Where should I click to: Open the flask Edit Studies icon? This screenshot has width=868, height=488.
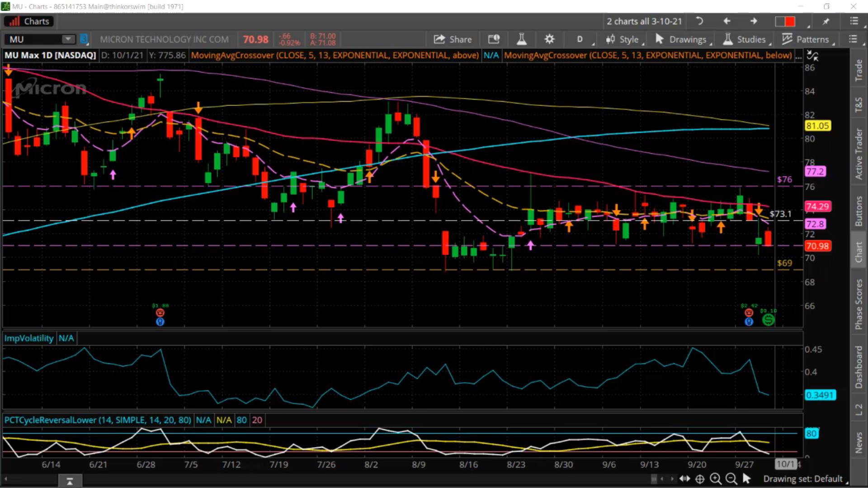click(x=521, y=39)
